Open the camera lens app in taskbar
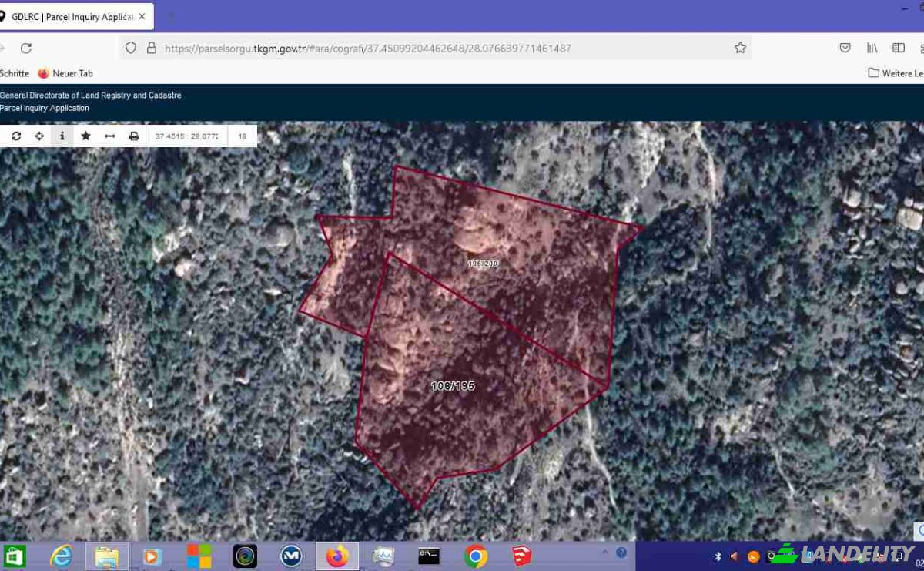This screenshot has height=571, width=924. click(x=245, y=556)
